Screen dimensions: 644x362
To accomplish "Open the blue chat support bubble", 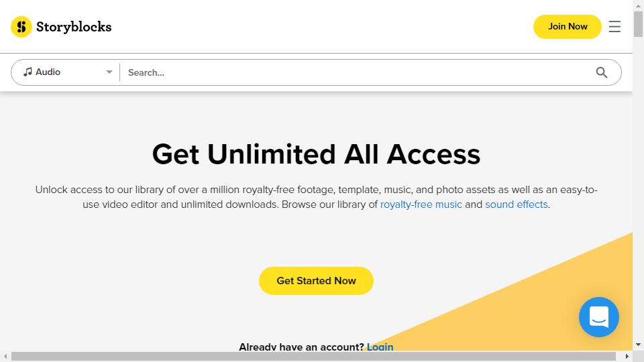I will coord(599,317).
